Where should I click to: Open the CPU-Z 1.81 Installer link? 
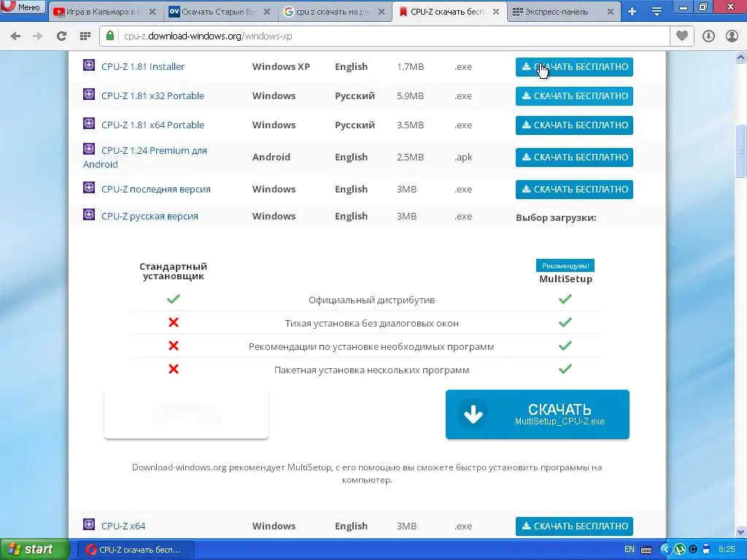[x=143, y=66]
